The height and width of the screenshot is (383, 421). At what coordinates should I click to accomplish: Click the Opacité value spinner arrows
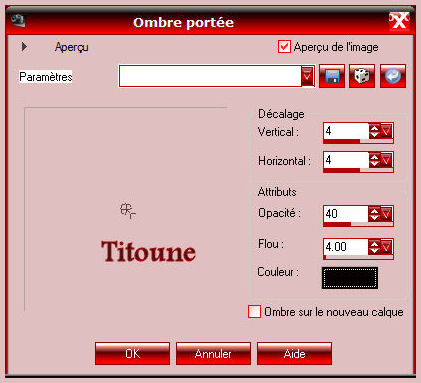click(374, 214)
